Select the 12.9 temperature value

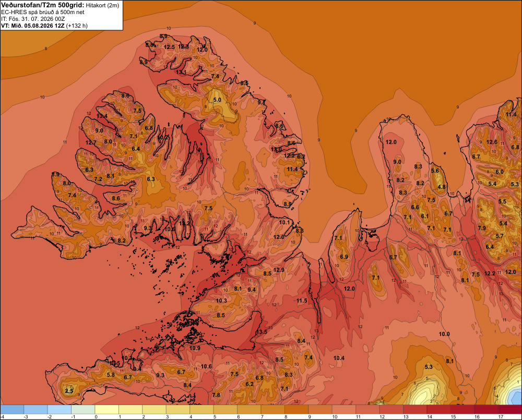(x=279, y=270)
